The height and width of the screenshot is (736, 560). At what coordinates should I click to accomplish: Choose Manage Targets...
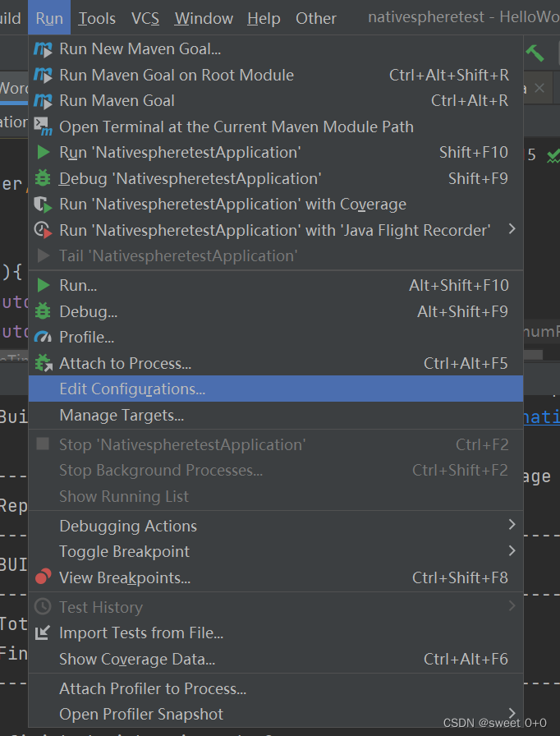click(x=276, y=415)
